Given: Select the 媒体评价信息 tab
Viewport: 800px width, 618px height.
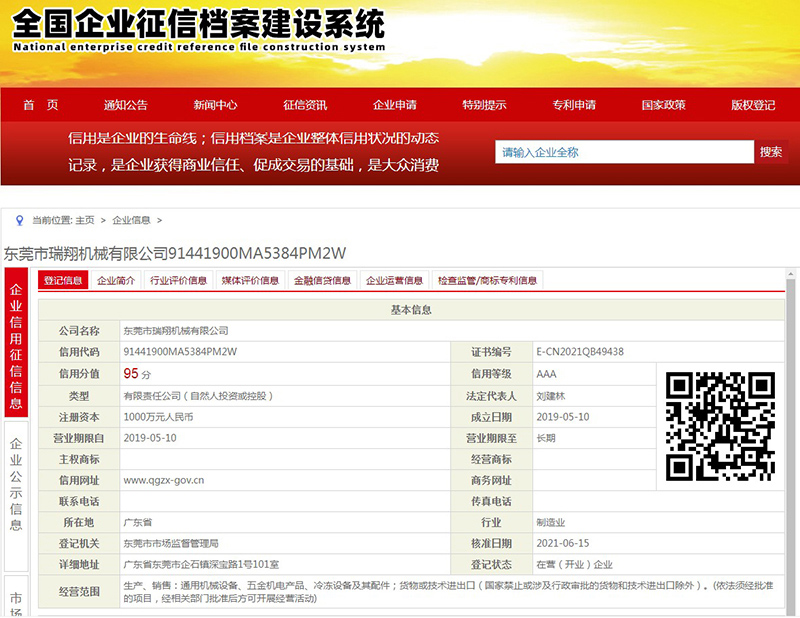Looking at the screenshot, I should click(x=251, y=281).
